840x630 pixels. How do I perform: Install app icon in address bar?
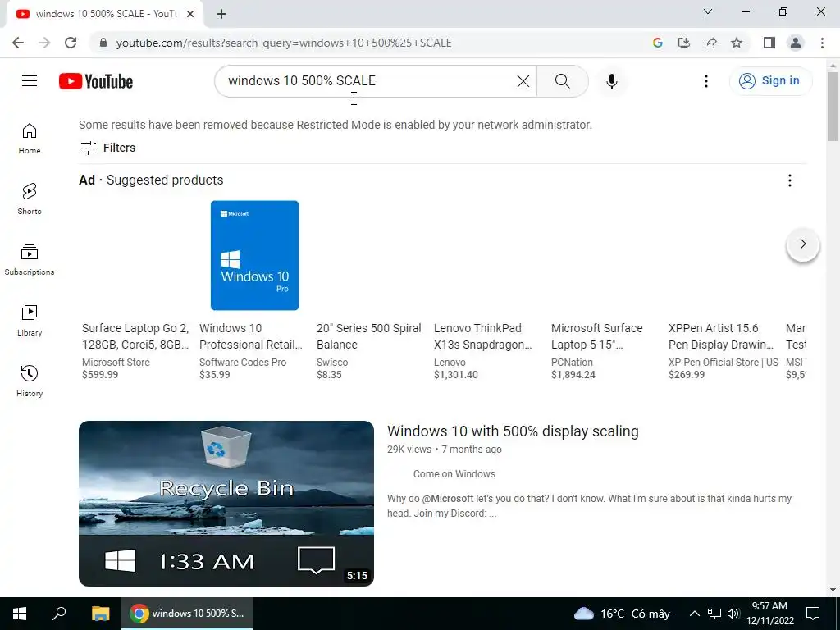[683, 43]
